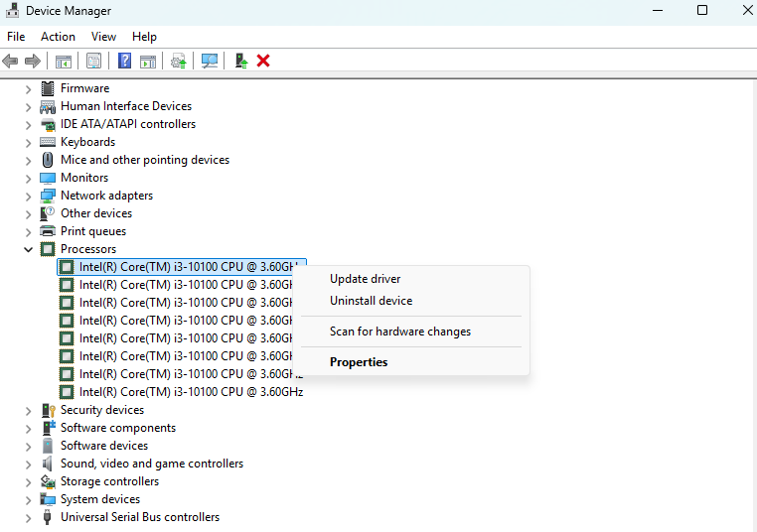Click the Back arrow toolbar icon
The width and height of the screenshot is (757, 532).
[x=10, y=62]
